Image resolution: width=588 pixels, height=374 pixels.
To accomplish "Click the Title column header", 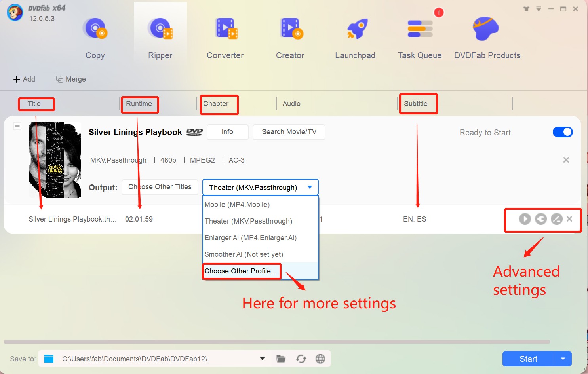I will tap(34, 104).
